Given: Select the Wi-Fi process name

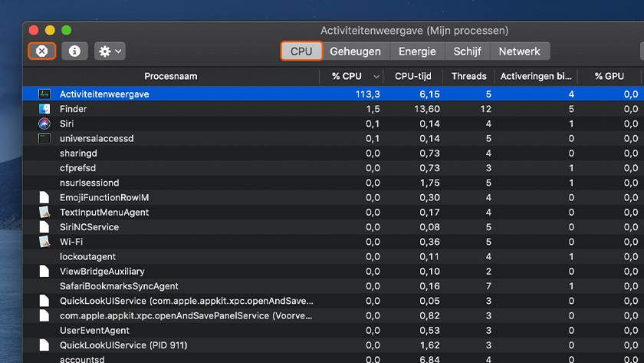Looking at the screenshot, I should pos(71,243).
